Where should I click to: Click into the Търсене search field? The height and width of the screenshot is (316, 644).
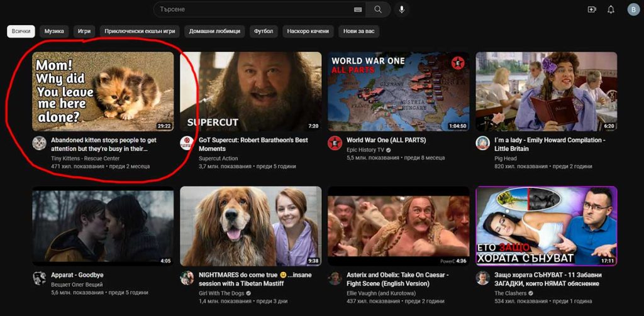click(x=252, y=9)
